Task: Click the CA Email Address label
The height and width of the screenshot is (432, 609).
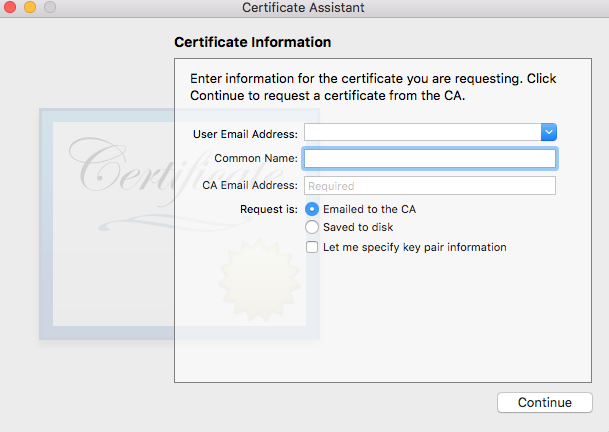Action: pyautogui.click(x=250, y=185)
